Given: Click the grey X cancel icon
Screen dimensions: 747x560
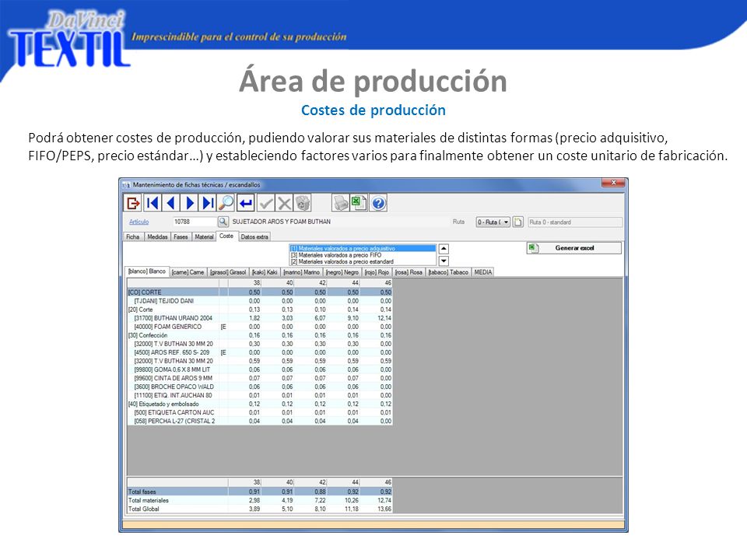Looking at the screenshot, I should point(285,203).
